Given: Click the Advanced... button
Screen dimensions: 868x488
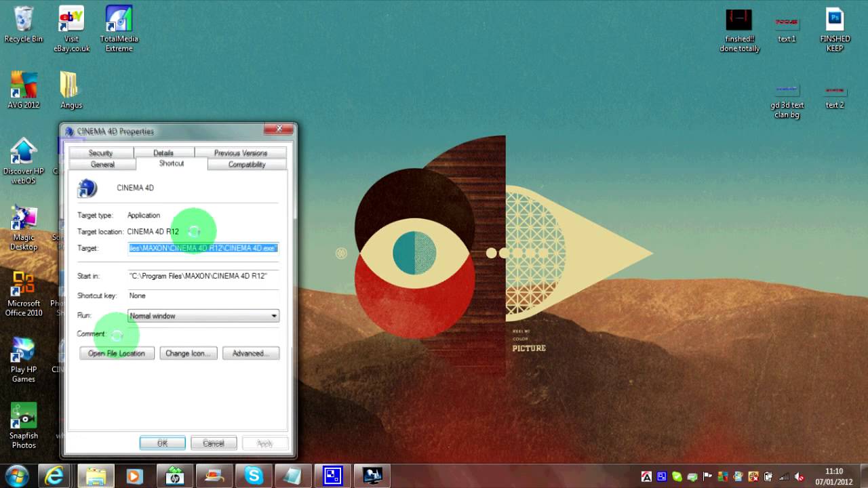Looking at the screenshot, I should click(251, 353).
